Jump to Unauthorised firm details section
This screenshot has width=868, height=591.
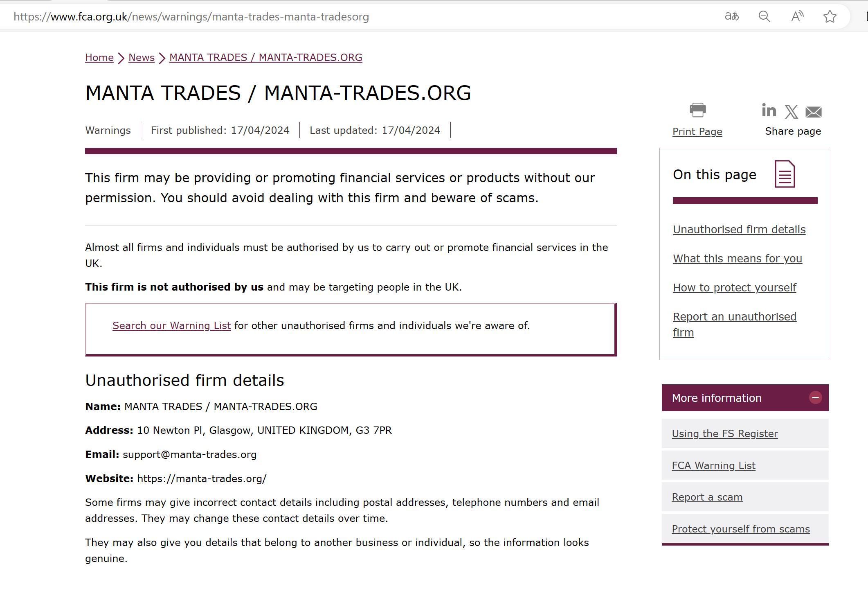(x=739, y=230)
